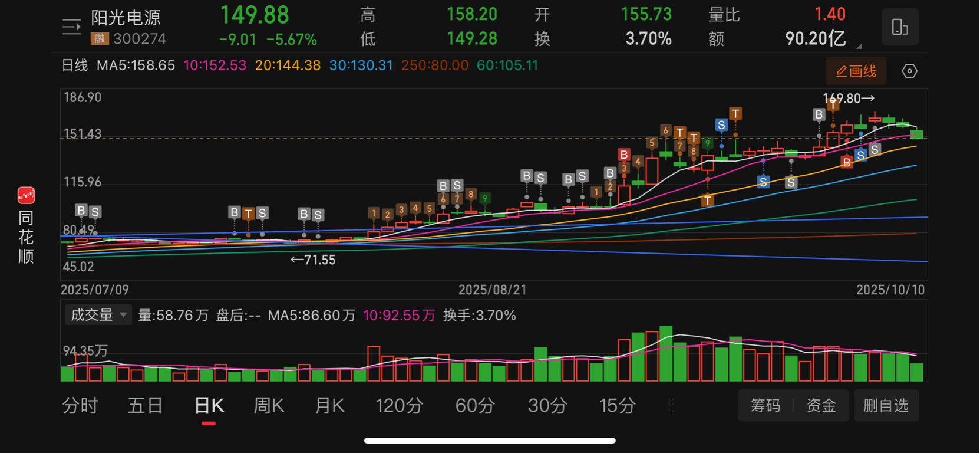Tap the 融 margin trading badge

coord(99,39)
